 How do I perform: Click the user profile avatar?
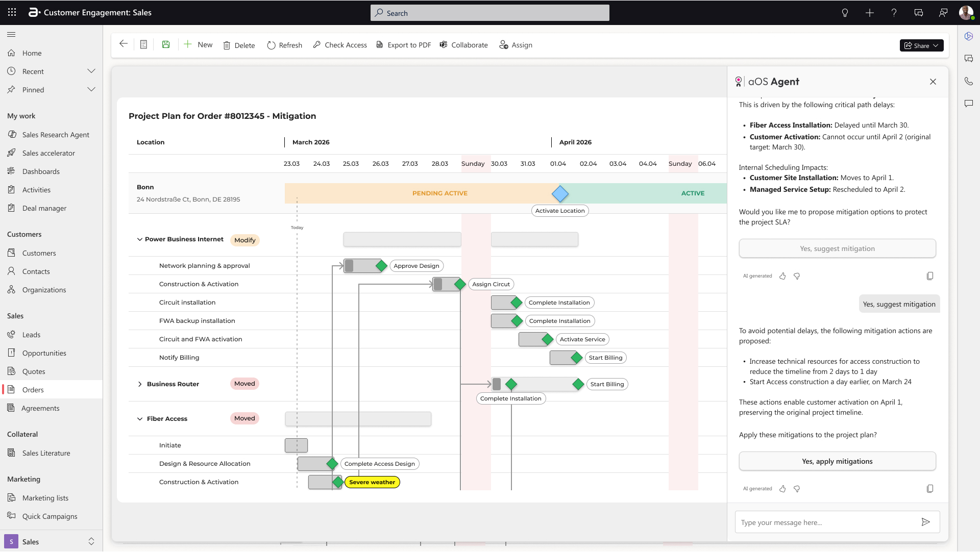966,13
